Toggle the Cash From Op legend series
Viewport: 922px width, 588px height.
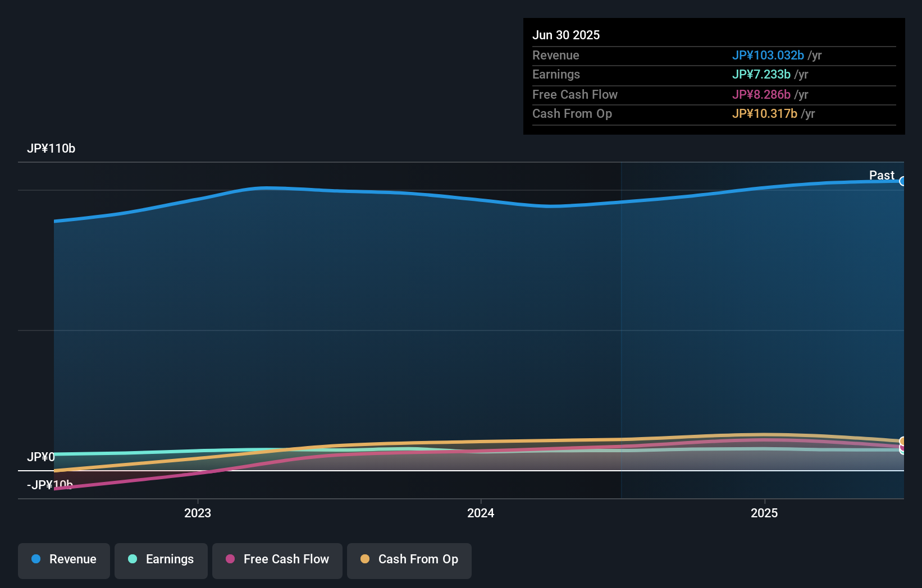pos(409,561)
